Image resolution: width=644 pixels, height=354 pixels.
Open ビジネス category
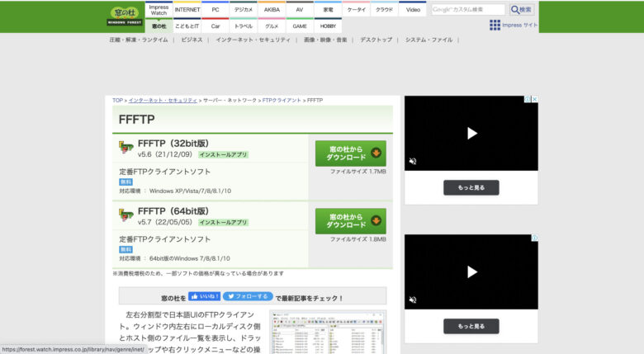click(192, 40)
